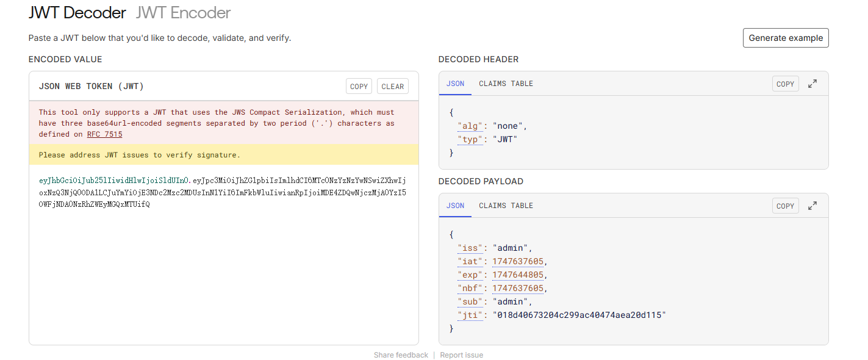This screenshot has width=868, height=360.
Task: Copy the encoded JWT value
Action: coord(359,87)
